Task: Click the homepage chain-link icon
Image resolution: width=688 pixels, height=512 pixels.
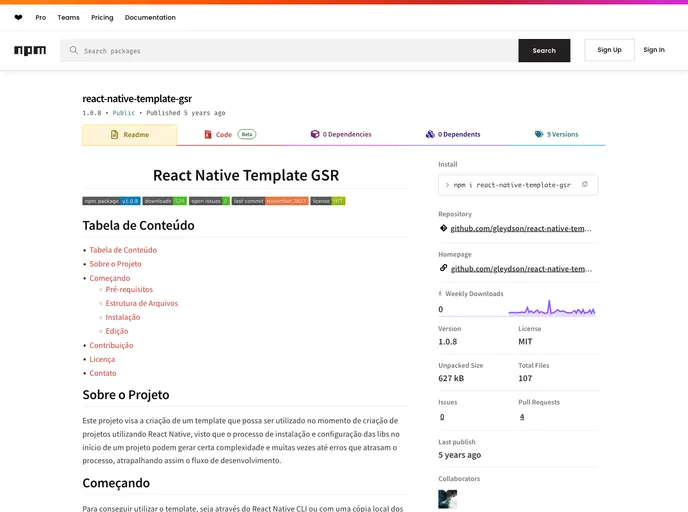Action: click(443, 268)
